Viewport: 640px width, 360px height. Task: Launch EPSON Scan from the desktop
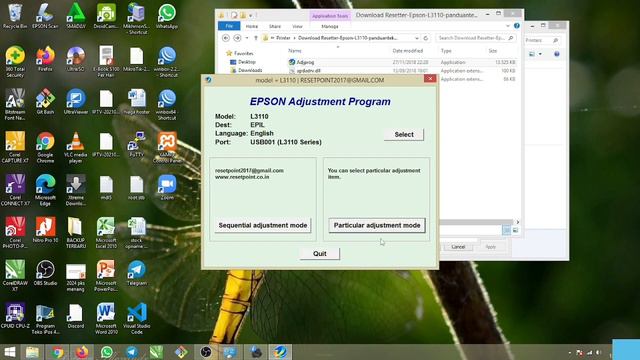(45, 16)
